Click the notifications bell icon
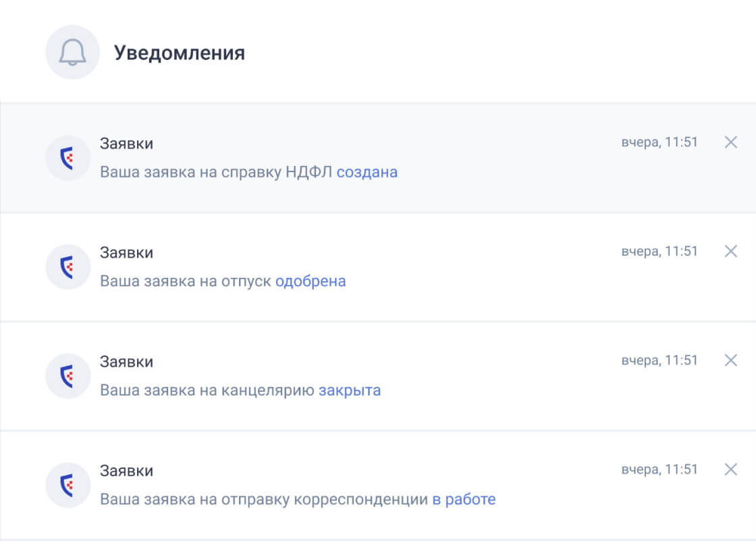This screenshot has width=756, height=541. [72, 53]
